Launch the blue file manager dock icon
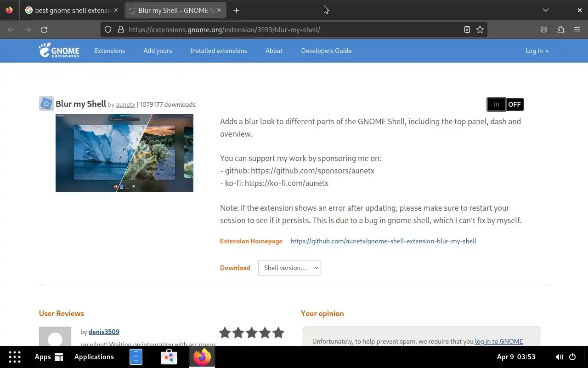The width and height of the screenshot is (588, 368). pos(136,357)
